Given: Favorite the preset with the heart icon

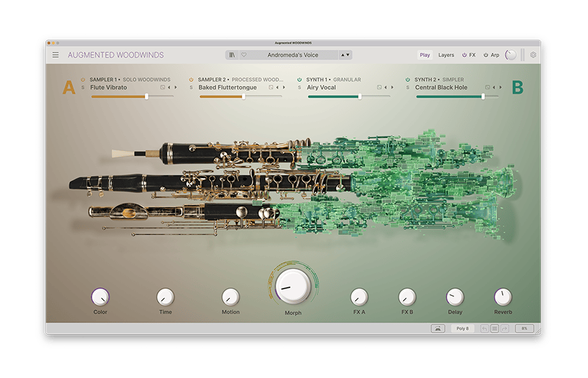Looking at the screenshot, I should [243, 55].
